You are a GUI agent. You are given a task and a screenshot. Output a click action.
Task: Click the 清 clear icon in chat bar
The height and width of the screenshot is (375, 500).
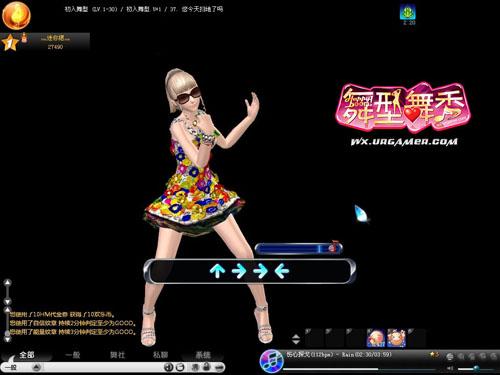pyautogui.click(x=195, y=367)
